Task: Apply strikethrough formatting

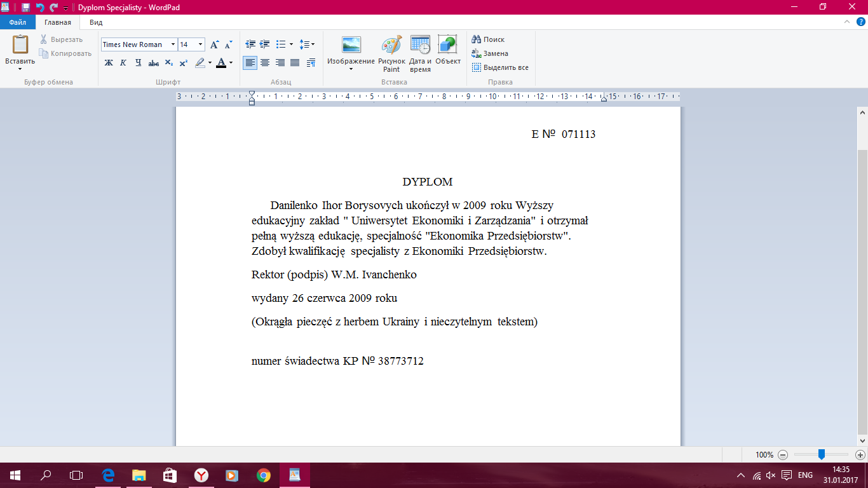Action: (154, 63)
